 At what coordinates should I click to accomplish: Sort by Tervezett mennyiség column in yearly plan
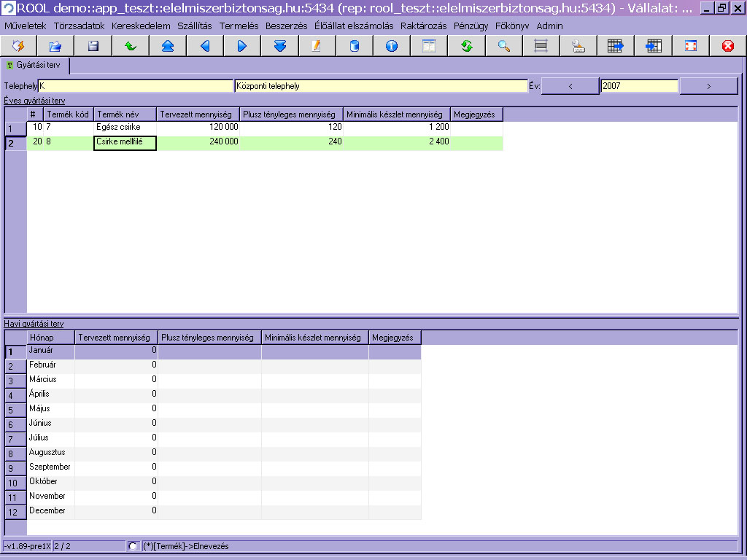pos(198,114)
